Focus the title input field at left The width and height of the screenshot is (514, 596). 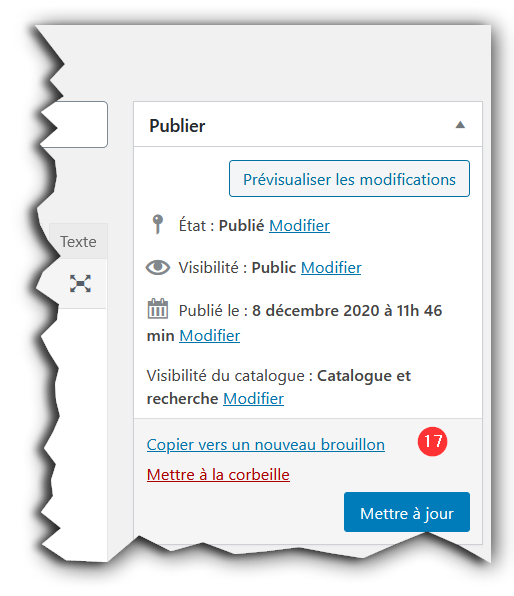(75, 124)
